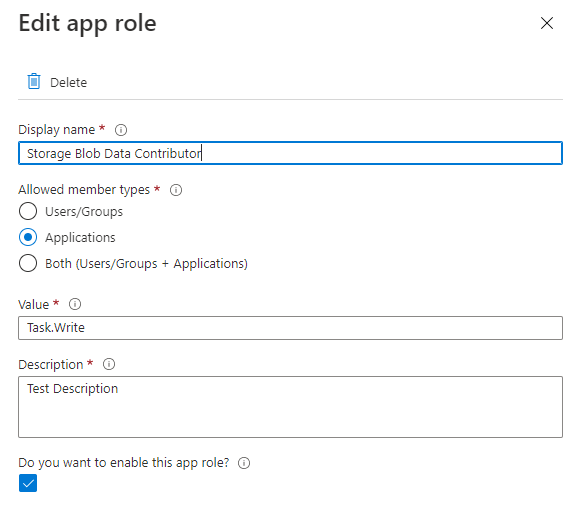Open info icon beside enable app role question
The width and height of the screenshot is (582, 505).
pos(244,463)
